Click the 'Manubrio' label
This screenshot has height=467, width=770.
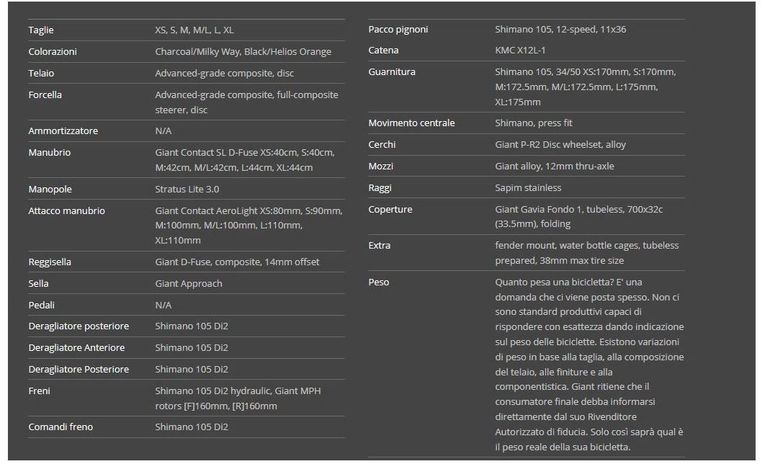[x=49, y=153]
